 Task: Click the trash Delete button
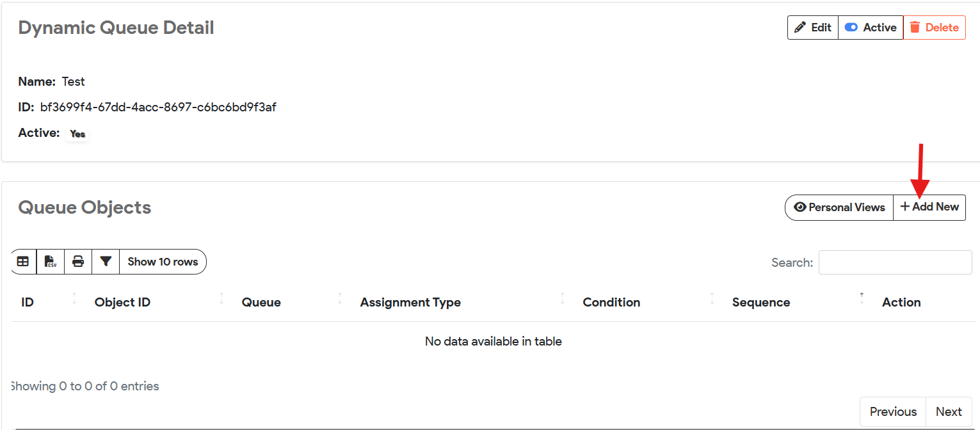(935, 28)
